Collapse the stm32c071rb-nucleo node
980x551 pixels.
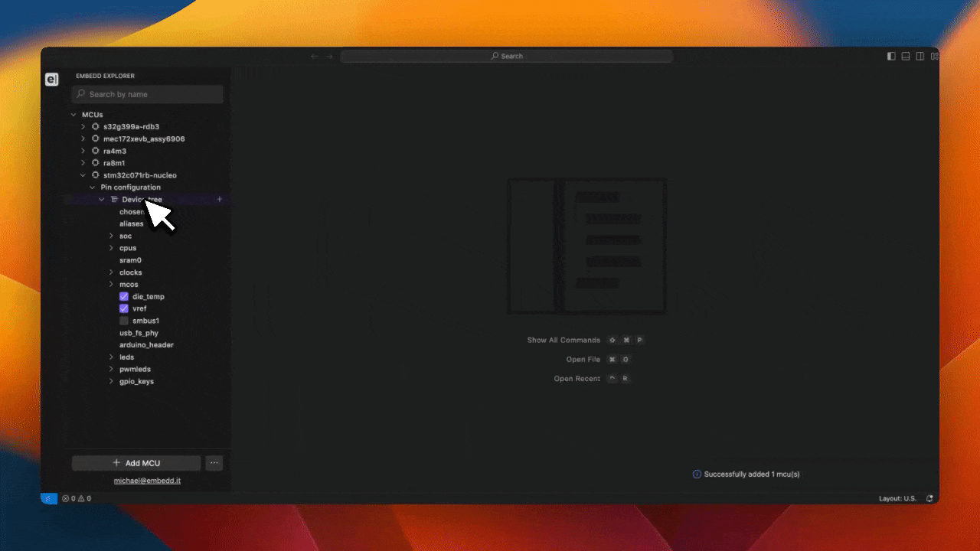pyautogui.click(x=83, y=175)
